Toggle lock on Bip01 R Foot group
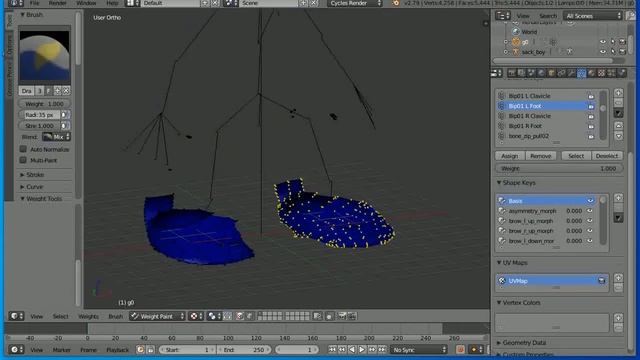 point(591,126)
